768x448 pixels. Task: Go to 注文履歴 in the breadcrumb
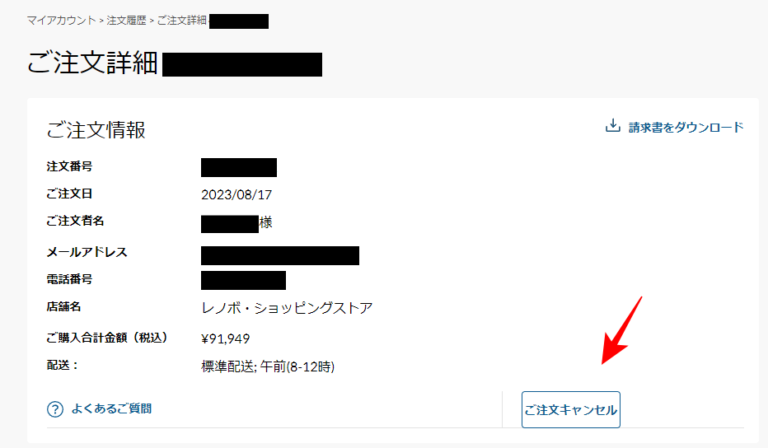pyautogui.click(x=126, y=21)
